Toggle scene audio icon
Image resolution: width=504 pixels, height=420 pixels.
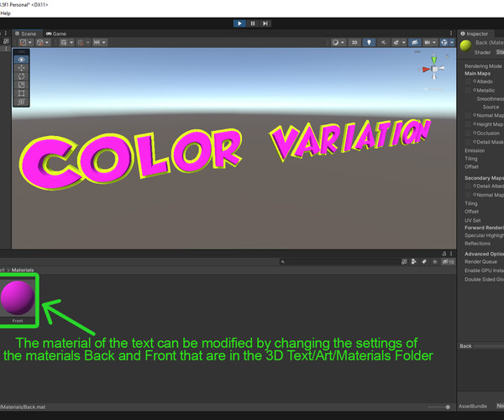pyautogui.click(x=384, y=42)
